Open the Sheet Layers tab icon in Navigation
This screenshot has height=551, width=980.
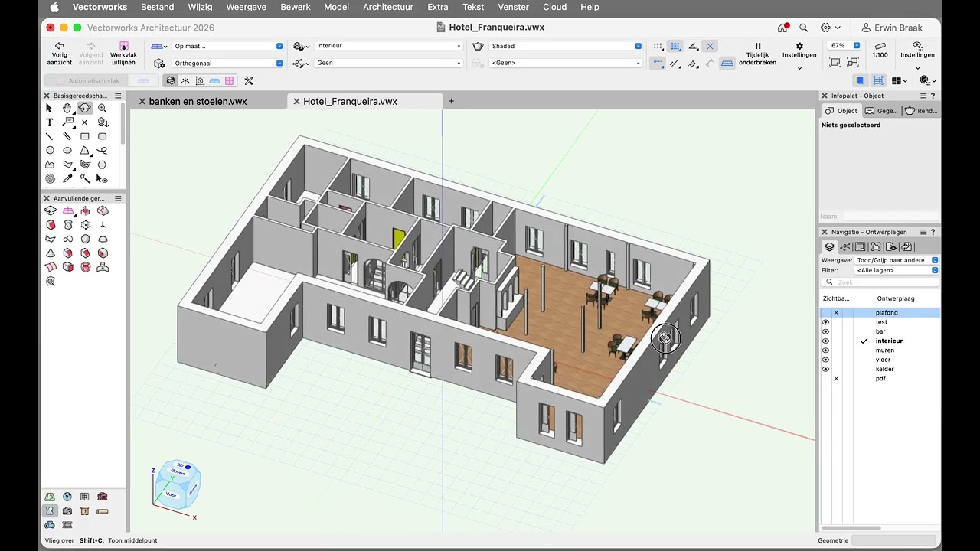(x=861, y=246)
